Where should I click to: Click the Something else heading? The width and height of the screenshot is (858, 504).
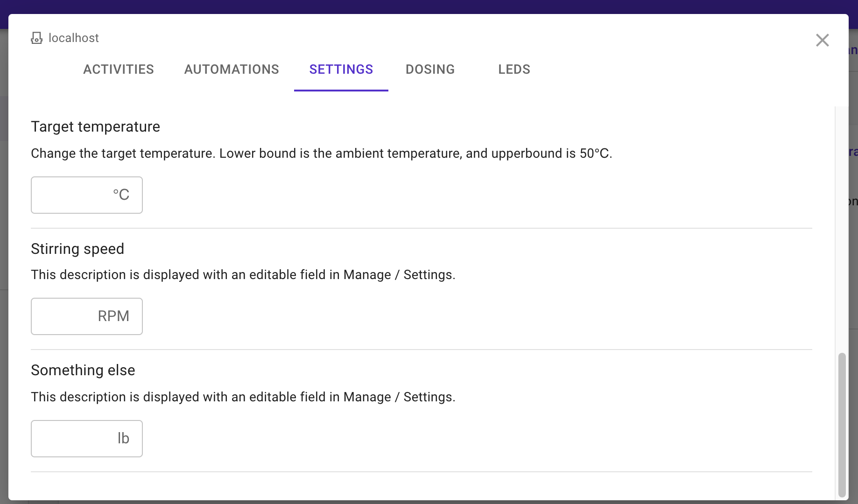[x=83, y=370]
